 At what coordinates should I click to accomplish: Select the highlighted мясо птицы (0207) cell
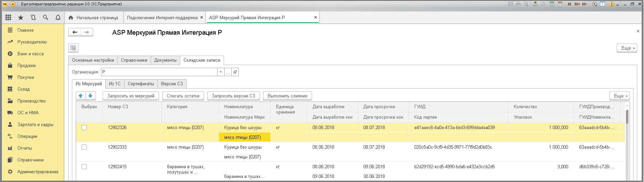coord(244,137)
